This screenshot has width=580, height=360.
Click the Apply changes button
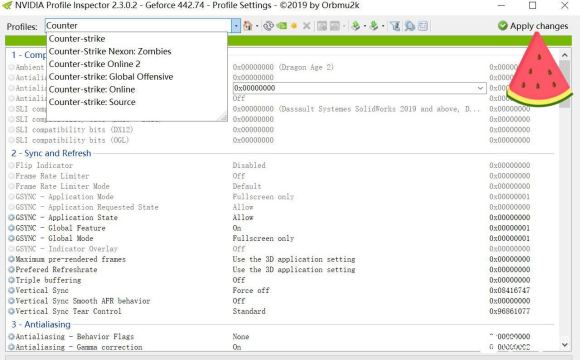click(x=533, y=26)
